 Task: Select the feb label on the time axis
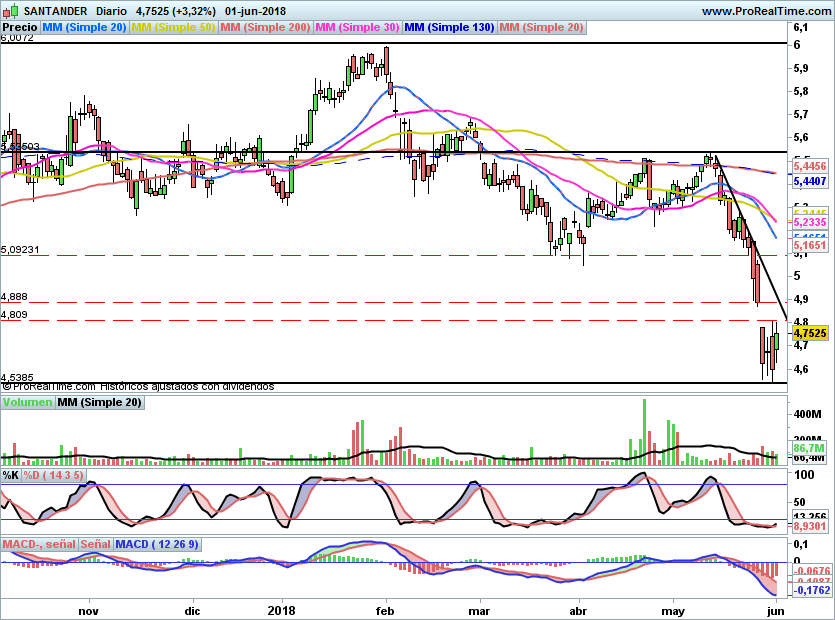pos(385,611)
